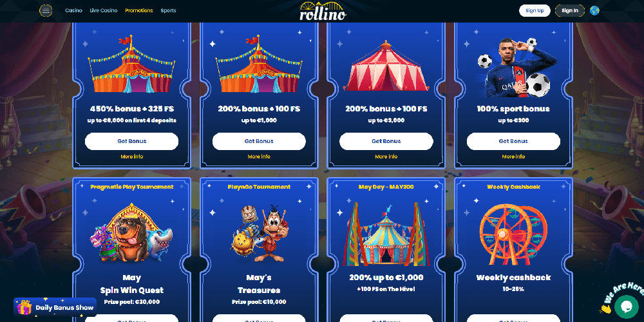Open More info under 200% up to €1,000 bonus
Image resolution: width=644 pixels, height=322 pixels.
[x=259, y=156]
